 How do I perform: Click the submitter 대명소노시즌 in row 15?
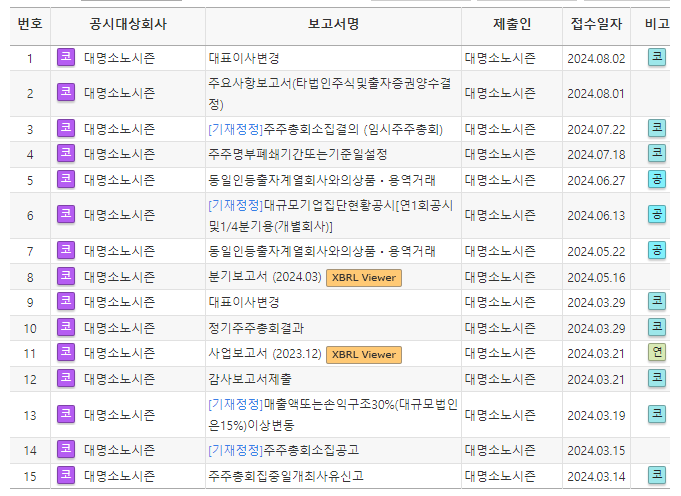[500, 476]
